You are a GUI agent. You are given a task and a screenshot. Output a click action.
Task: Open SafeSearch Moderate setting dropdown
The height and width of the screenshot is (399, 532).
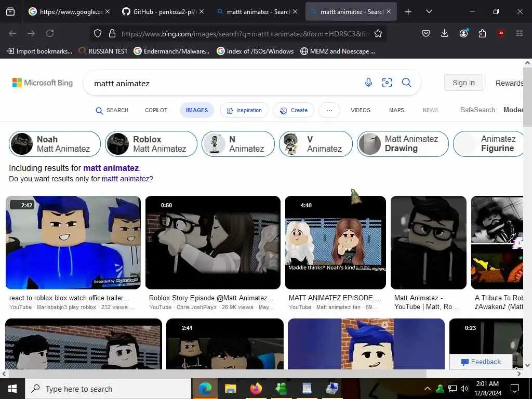point(492,110)
